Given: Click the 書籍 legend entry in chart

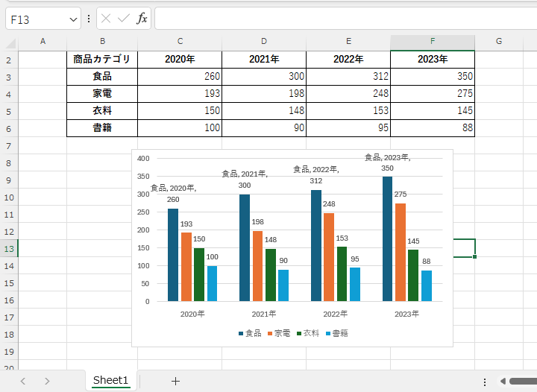Looking at the screenshot, I should point(337,334).
